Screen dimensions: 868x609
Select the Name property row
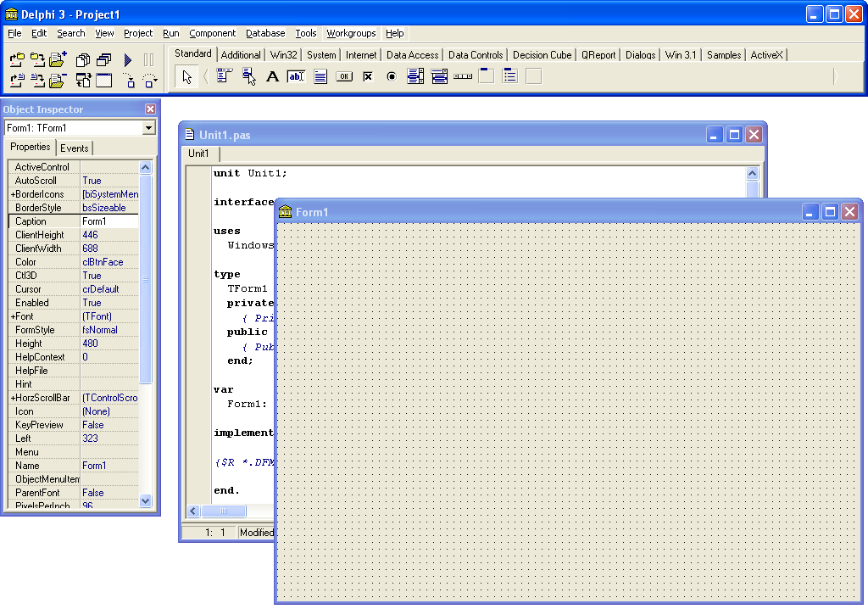pyautogui.click(x=74, y=466)
